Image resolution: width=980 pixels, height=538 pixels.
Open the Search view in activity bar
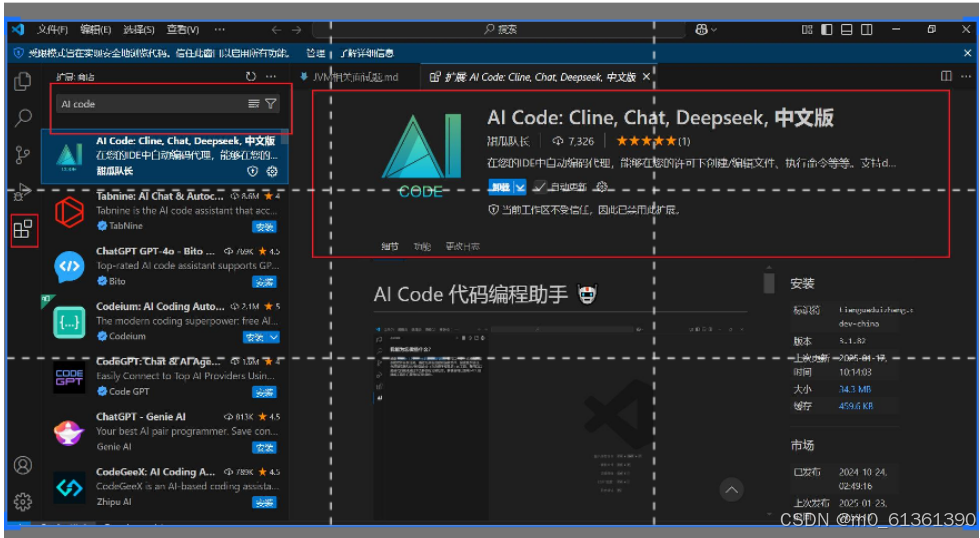point(23,117)
